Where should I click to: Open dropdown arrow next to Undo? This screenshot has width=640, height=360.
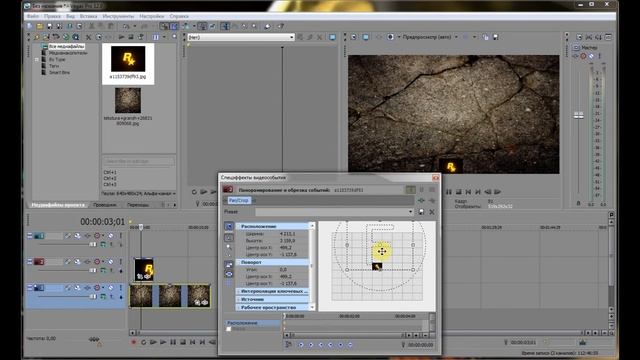(134, 26)
